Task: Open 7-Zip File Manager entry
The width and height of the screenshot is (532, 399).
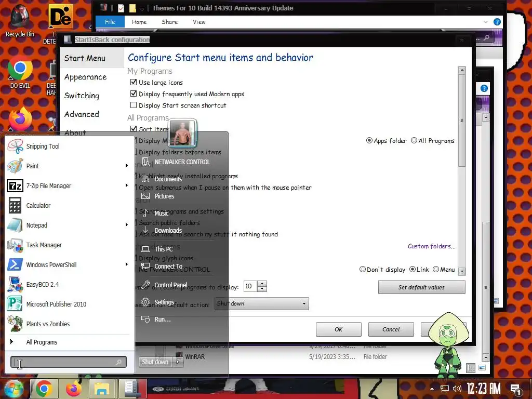Action: [68, 185]
